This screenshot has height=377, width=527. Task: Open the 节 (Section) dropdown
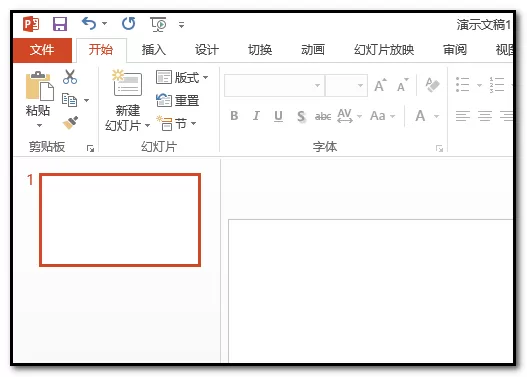click(176, 124)
